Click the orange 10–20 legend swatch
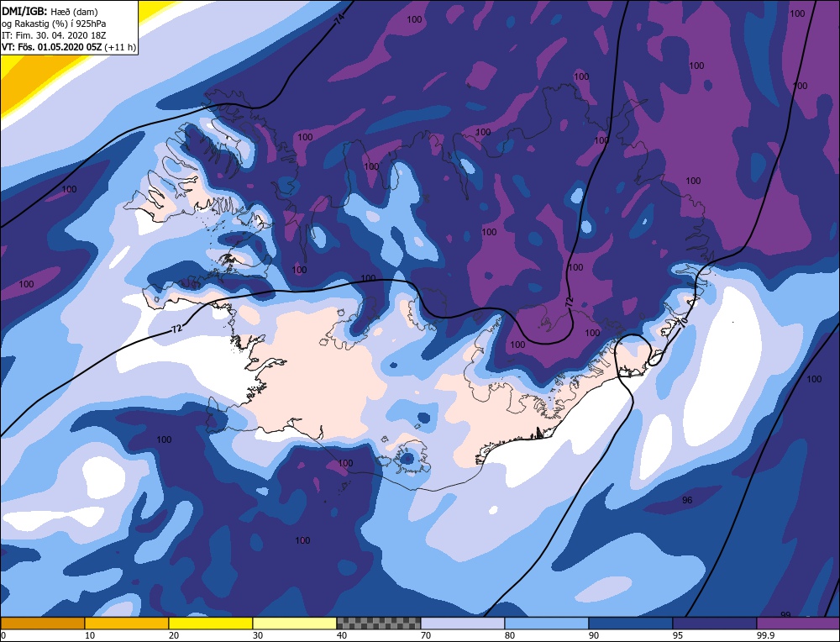This screenshot has height=642, width=840. click(x=127, y=623)
